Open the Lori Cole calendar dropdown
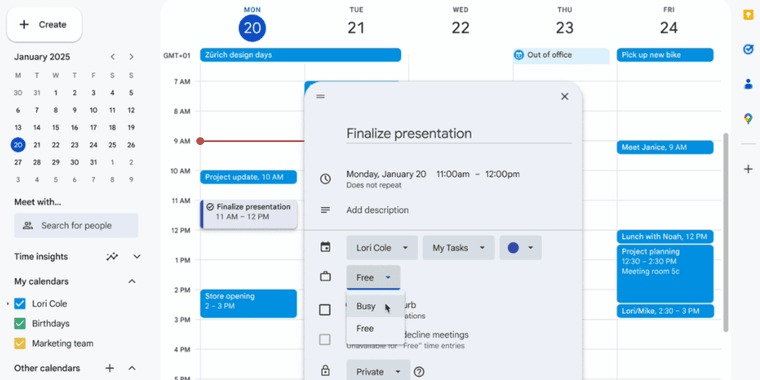Viewport: 760px width, 380px height. tap(382, 248)
